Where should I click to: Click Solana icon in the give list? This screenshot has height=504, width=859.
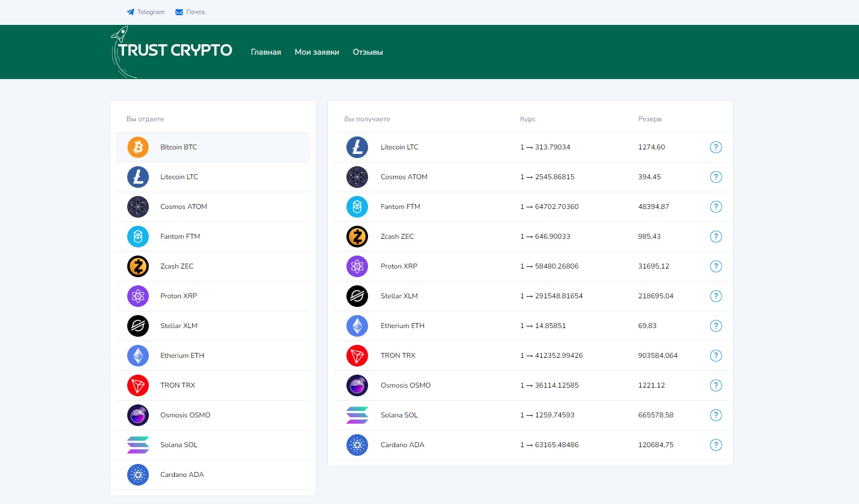(x=138, y=445)
